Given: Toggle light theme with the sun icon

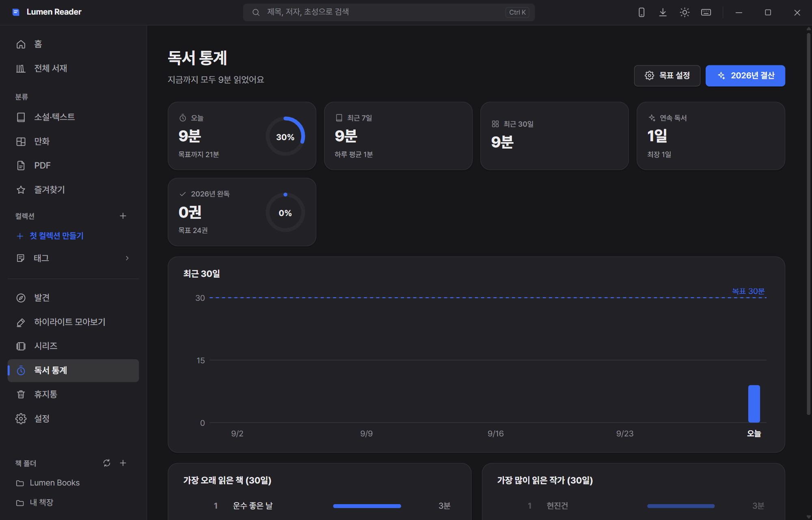Looking at the screenshot, I should coord(685,13).
